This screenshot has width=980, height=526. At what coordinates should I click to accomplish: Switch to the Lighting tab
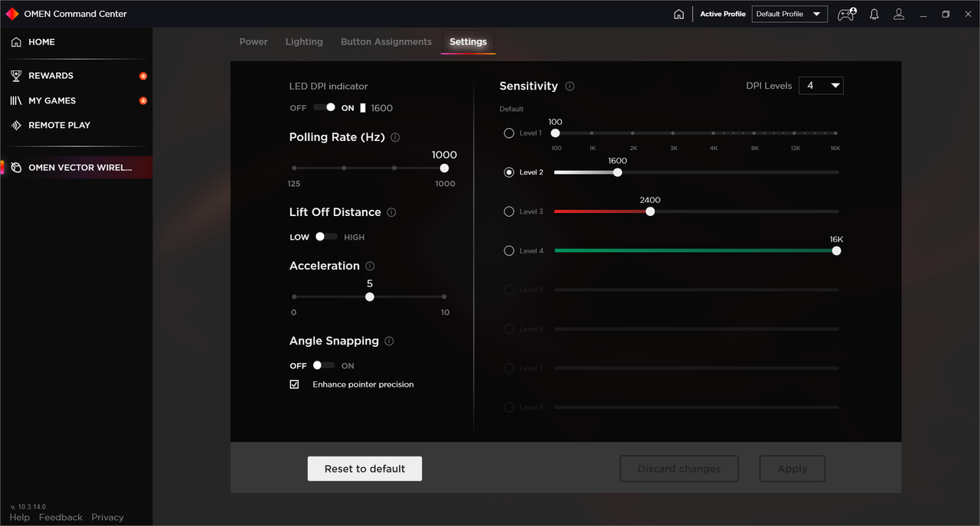pos(304,42)
